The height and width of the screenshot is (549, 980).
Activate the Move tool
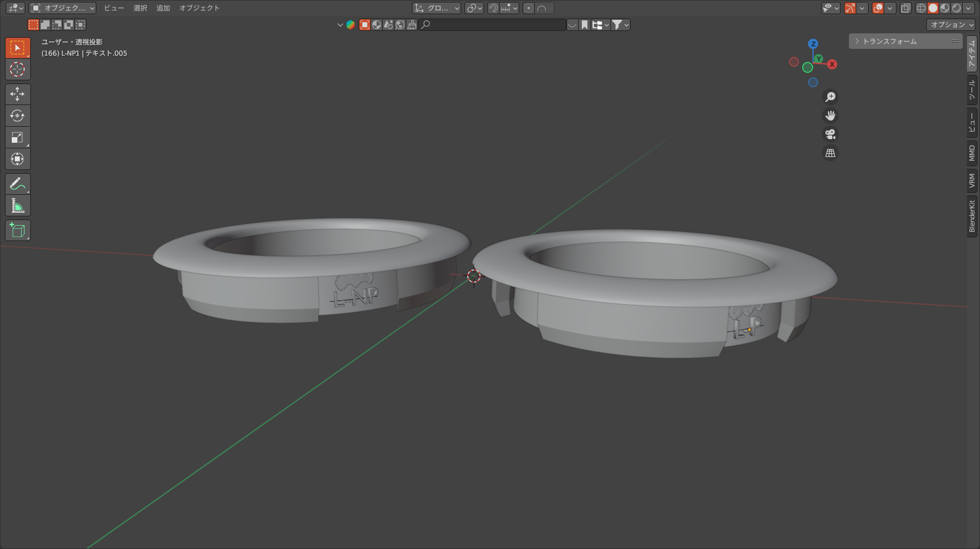point(17,94)
